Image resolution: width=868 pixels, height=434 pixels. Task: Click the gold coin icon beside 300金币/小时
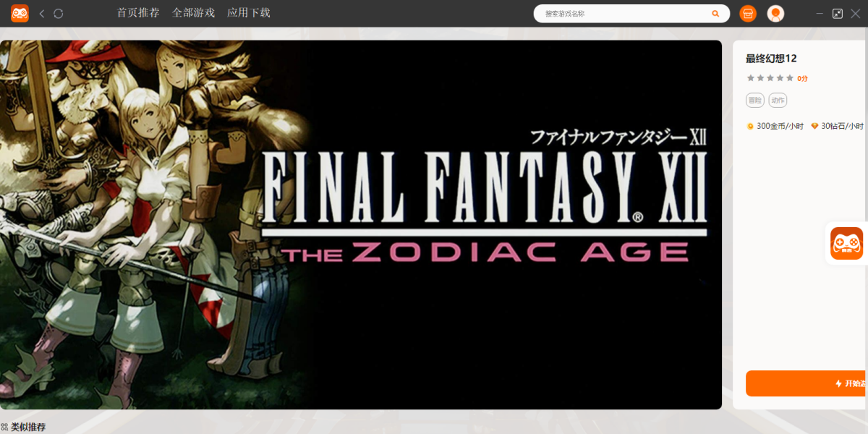pyautogui.click(x=750, y=126)
